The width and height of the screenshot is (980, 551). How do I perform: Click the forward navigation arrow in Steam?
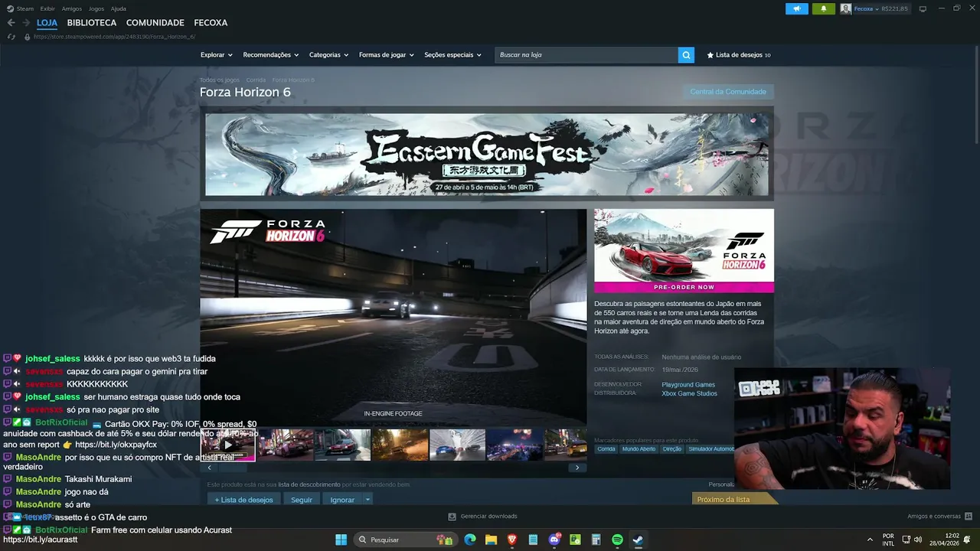coord(25,23)
